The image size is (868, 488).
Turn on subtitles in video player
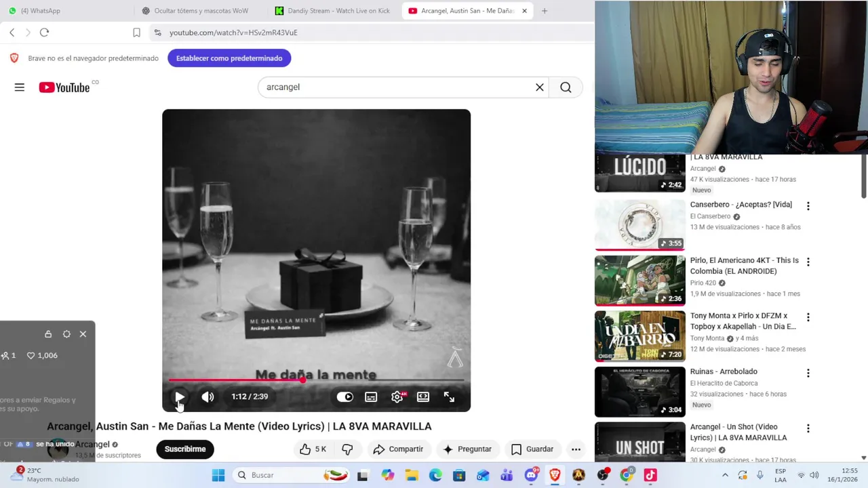pos(371,397)
